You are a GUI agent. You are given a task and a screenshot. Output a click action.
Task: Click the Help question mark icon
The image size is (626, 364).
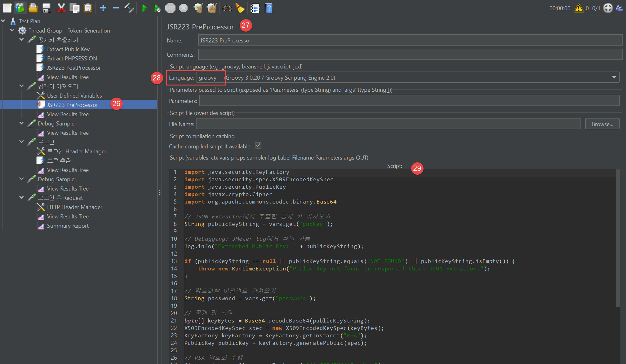pos(269,8)
